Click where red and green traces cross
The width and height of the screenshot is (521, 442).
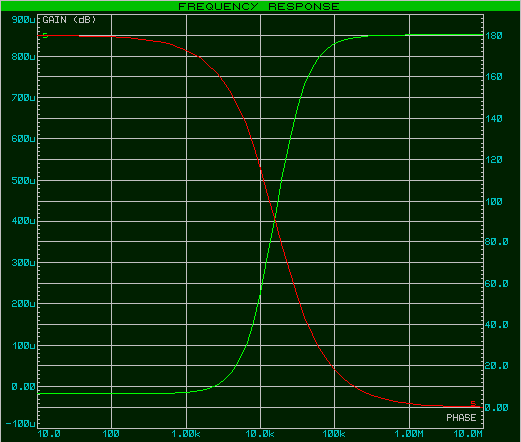point(275,220)
